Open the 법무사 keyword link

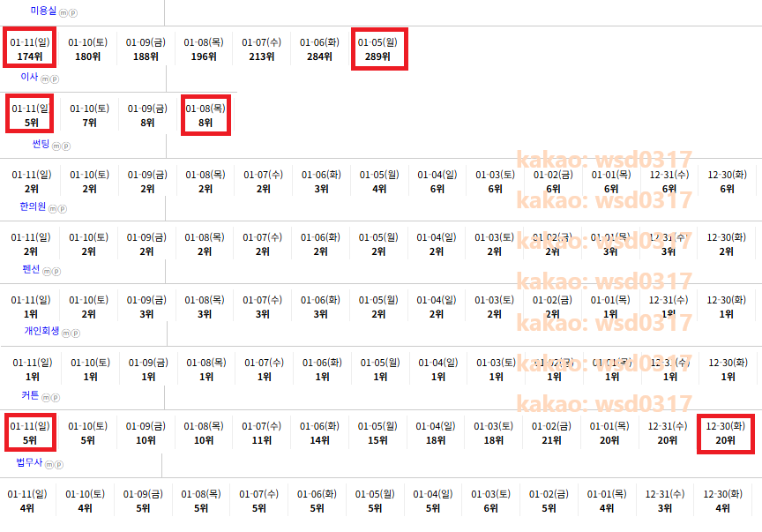click(29, 463)
